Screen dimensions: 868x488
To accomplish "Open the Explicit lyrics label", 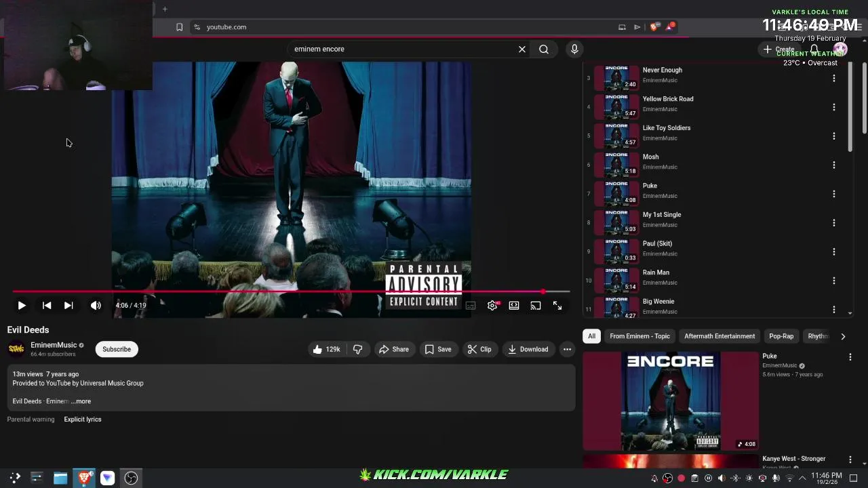I will (83, 420).
